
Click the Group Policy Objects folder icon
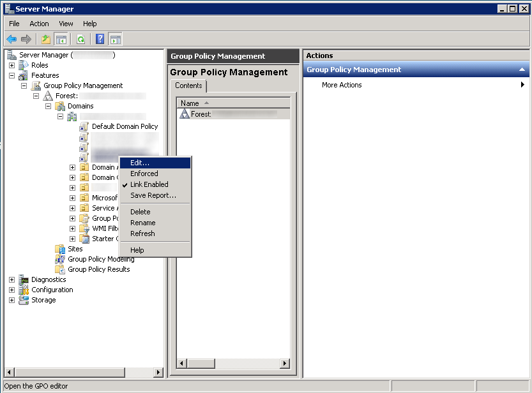tap(84, 218)
